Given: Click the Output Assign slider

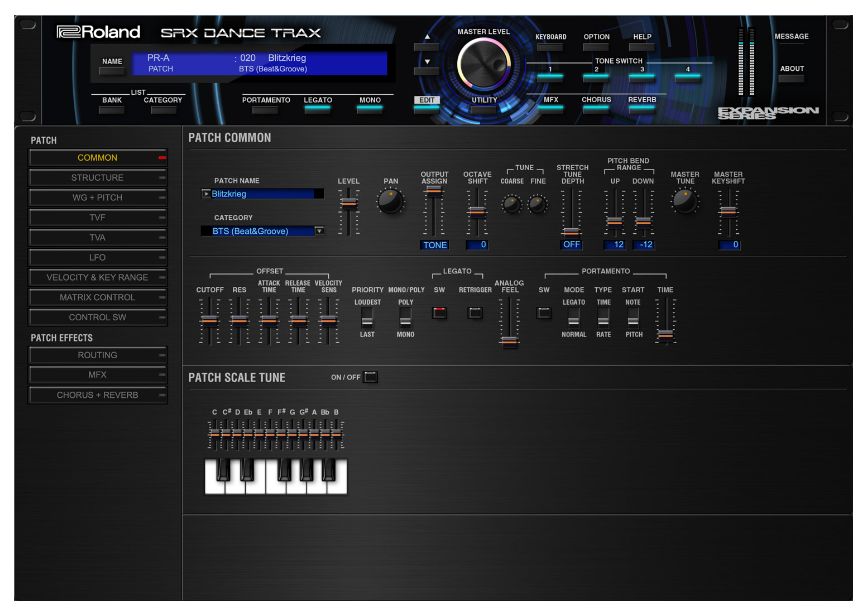Looking at the screenshot, I should click(x=433, y=210).
